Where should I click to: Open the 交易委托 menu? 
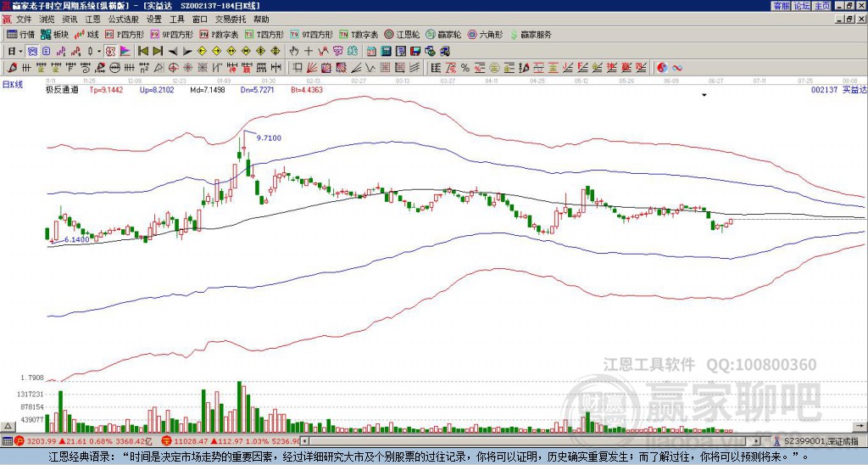point(231,20)
